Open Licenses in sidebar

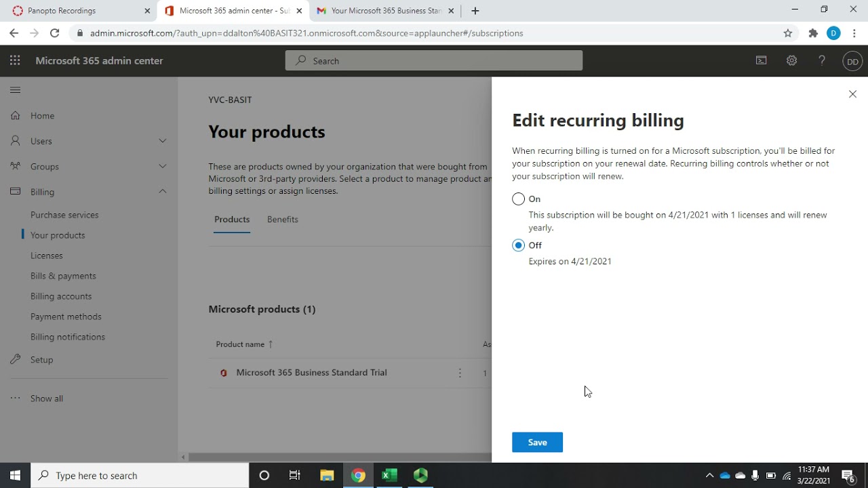coord(47,256)
